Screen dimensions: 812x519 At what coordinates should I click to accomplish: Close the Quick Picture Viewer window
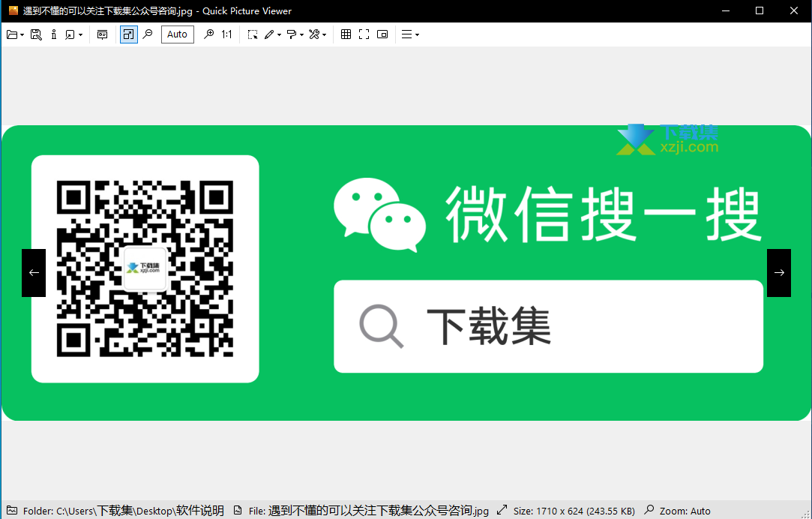(x=794, y=11)
